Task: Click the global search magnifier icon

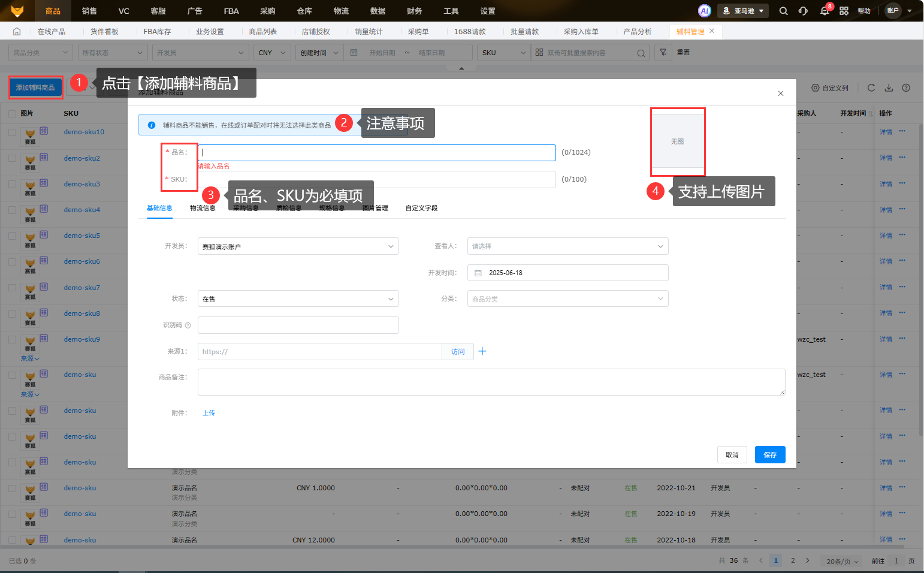Action: pos(783,11)
